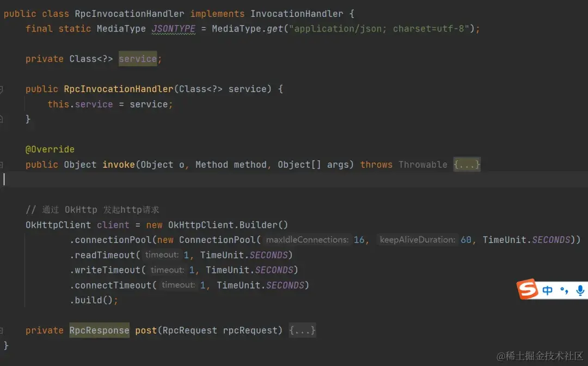588x366 pixels.
Task: Click the .writeTimeout method call
Action: (x=105, y=270)
